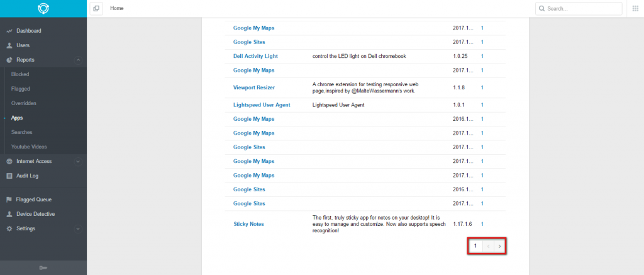This screenshot has height=275, width=644.
Task: Open the Device Detective page
Action: pos(36,214)
